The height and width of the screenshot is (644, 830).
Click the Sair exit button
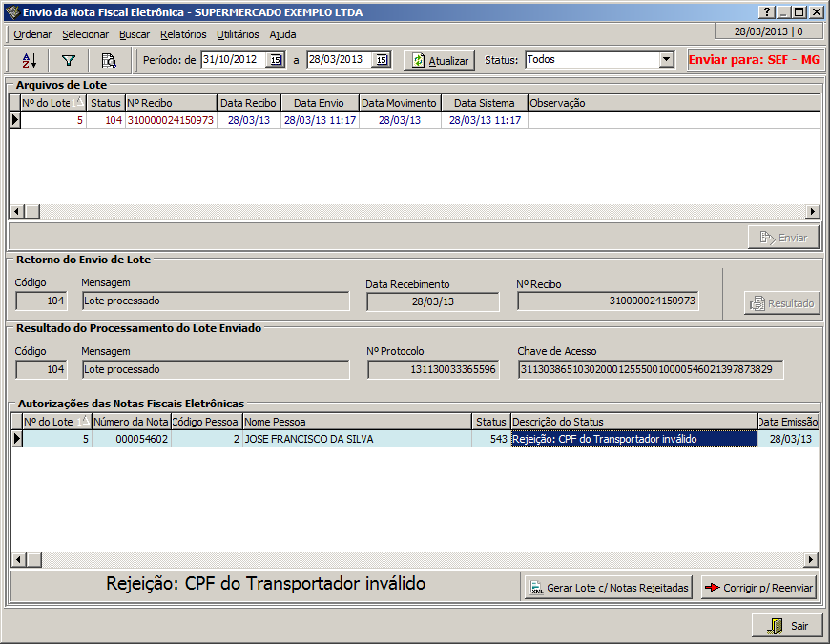pos(787,626)
